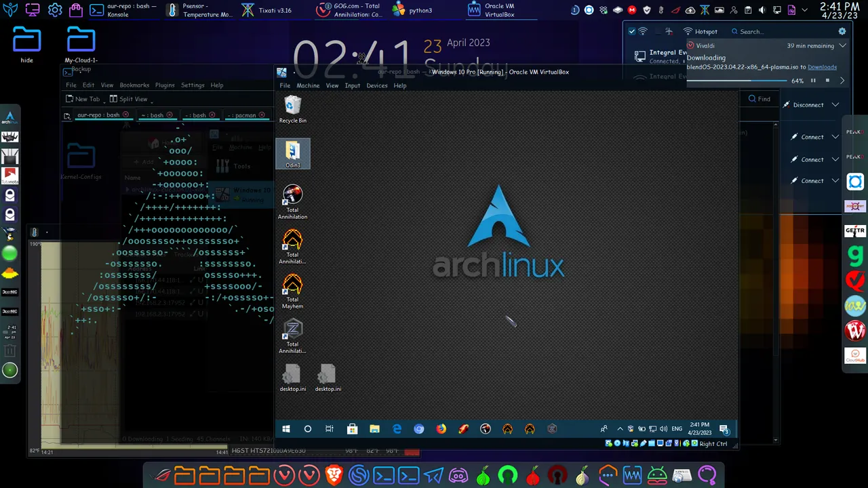The height and width of the screenshot is (488, 868).
Task: Click the network panel Search field
Action: [780, 31]
